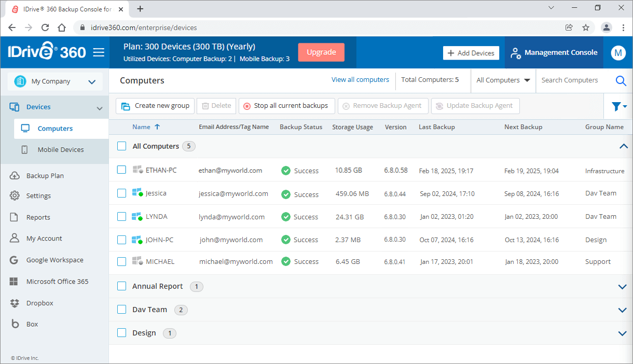Open the All Computers filter dropdown

pos(503,80)
